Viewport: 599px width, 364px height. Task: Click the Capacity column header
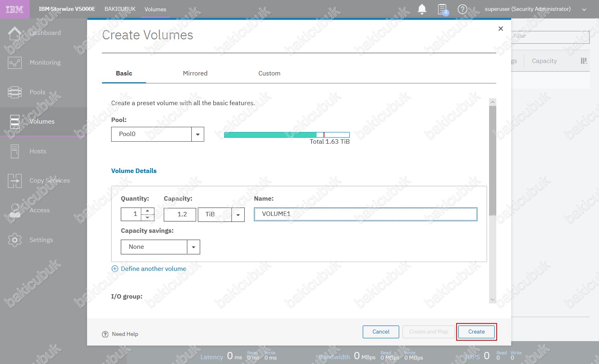pos(544,61)
